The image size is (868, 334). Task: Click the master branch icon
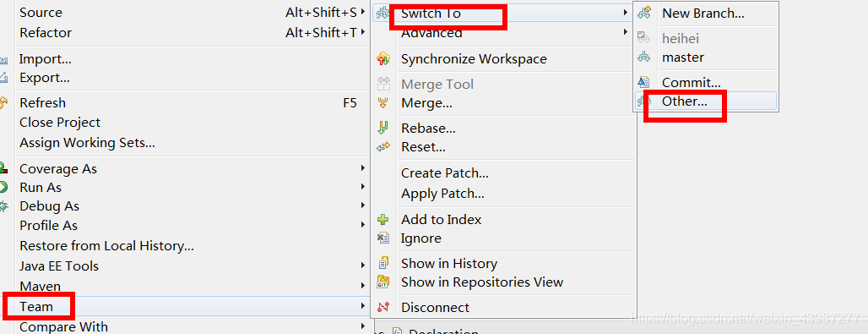coord(643,57)
